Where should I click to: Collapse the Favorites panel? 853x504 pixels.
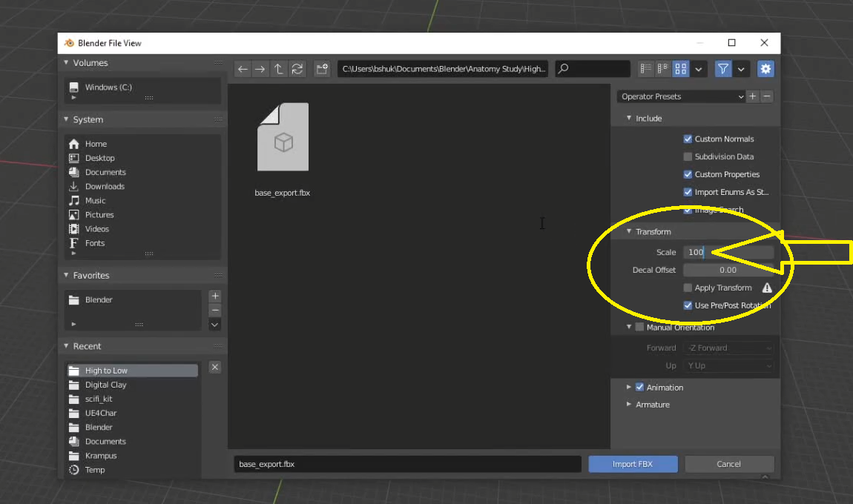point(66,275)
